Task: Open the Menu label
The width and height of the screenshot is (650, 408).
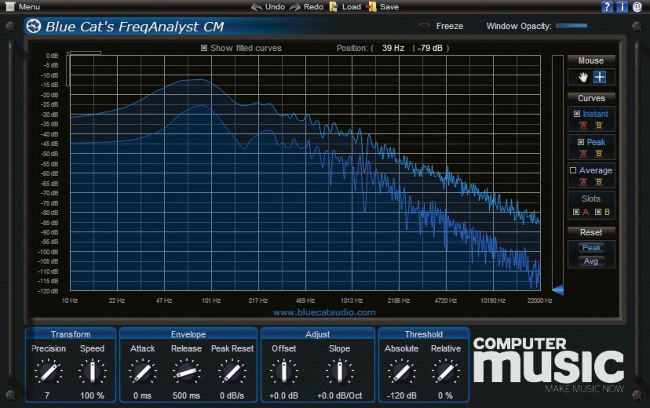Action: (29, 7)
